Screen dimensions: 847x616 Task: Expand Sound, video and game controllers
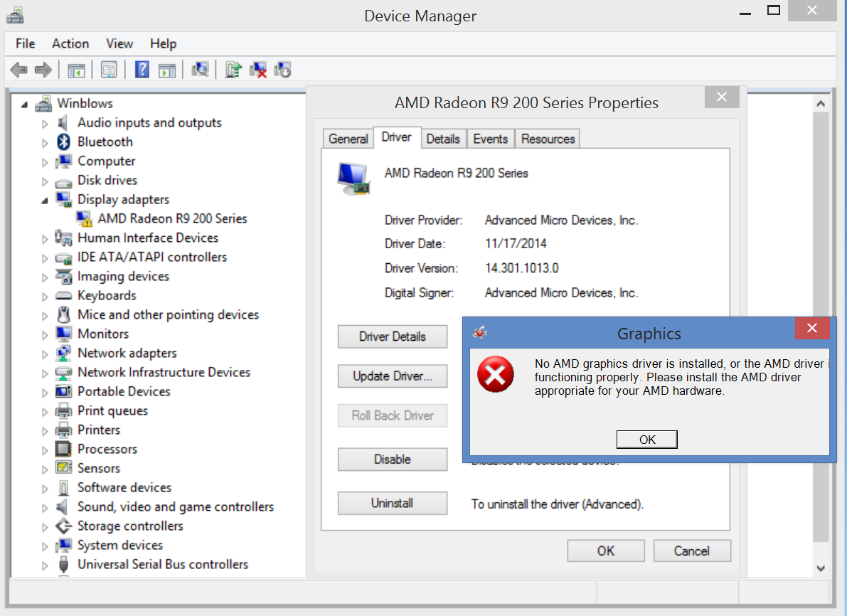pyautogui.click(x=45, y=508)
